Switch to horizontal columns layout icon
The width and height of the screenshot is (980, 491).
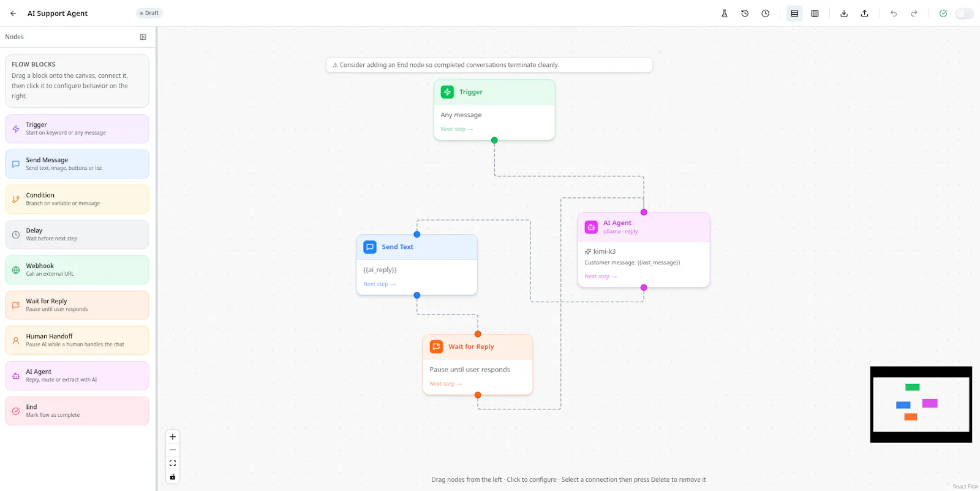(815, 13)
